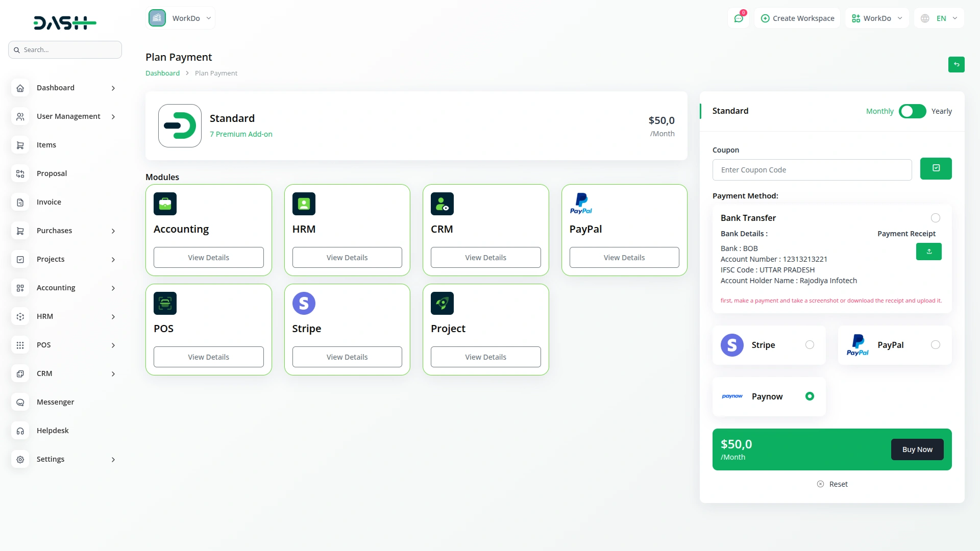Screen dimensions: 980x551
Task: Open the EN language dropdown
Action: coord(939,18)
